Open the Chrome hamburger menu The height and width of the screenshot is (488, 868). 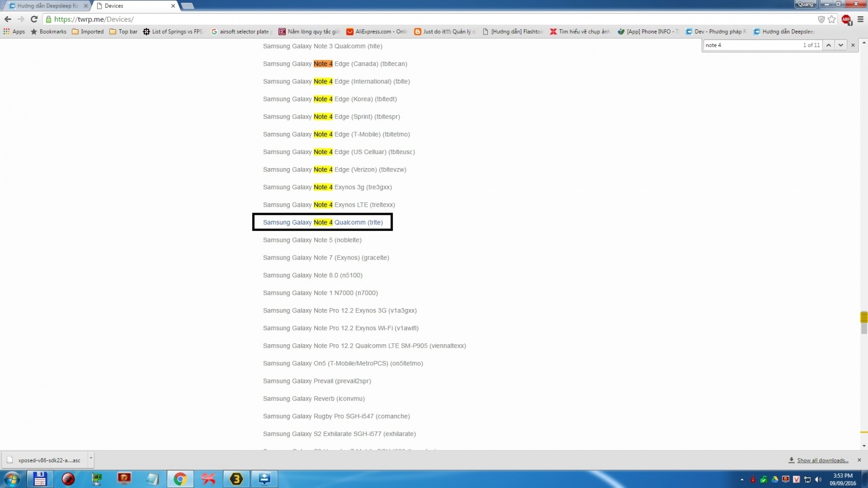coord(860,19)
